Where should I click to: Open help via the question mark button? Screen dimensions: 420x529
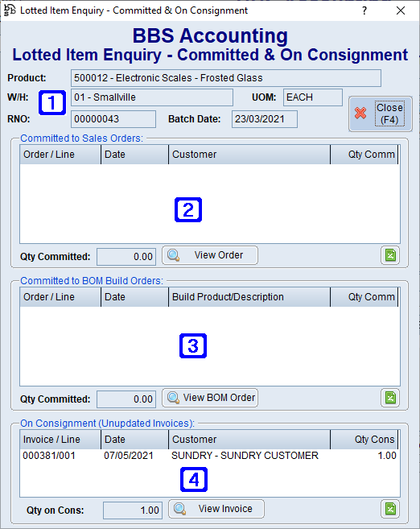[x=364, y=10]
